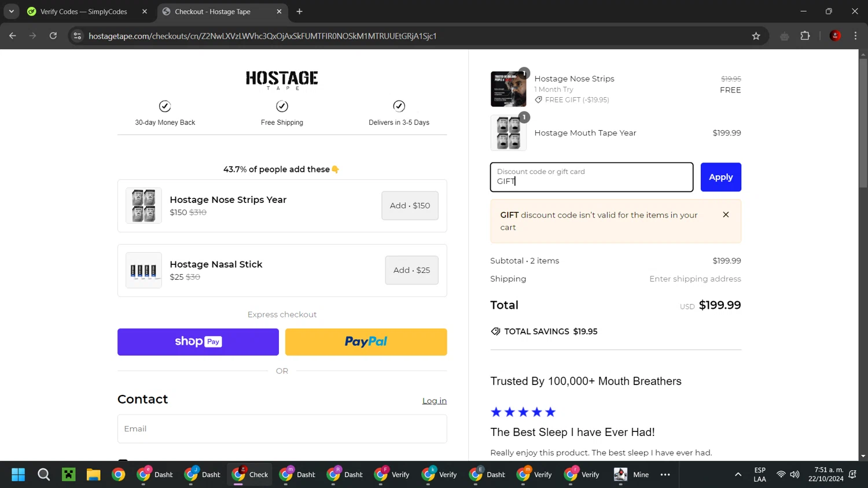Bookmark this page with the star icon
Viewport: 868px width, 488px height.
[756, 36]
